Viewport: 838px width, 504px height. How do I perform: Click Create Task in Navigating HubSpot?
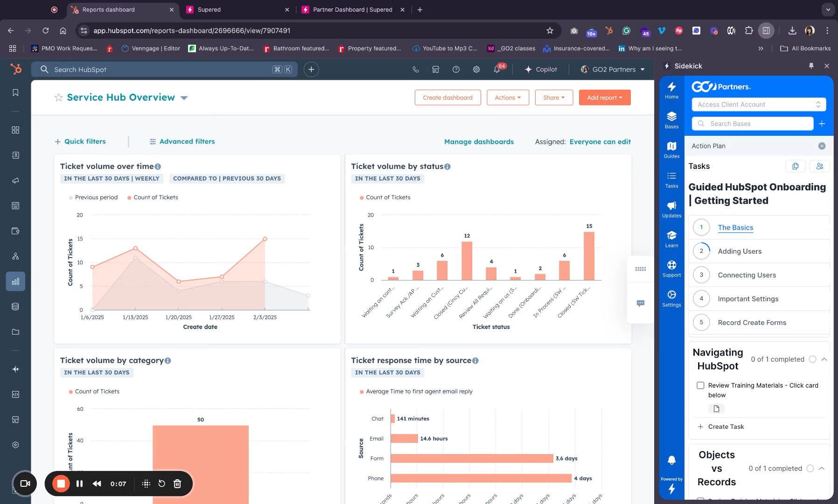click(x=721, y=427)
